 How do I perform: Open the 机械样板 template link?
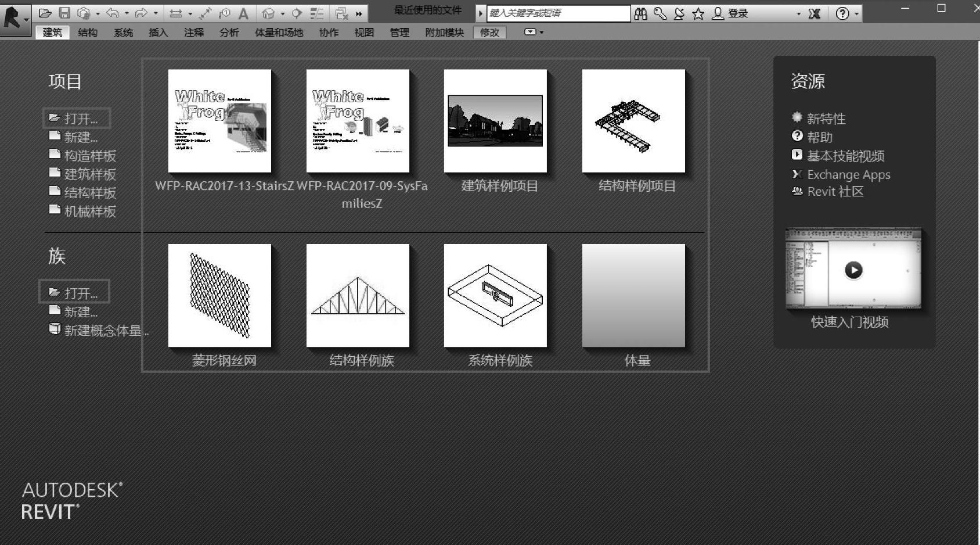click(83, 211)
